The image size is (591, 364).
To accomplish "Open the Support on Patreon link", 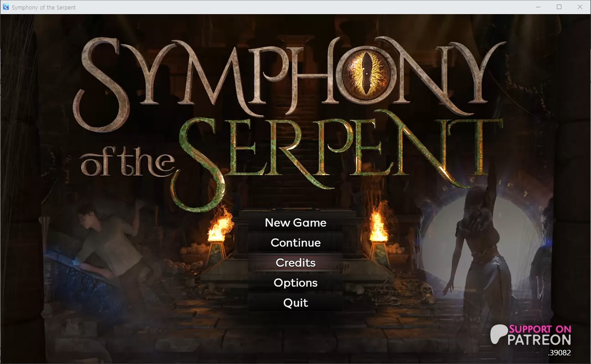I will pyautogui.click(x=530, y=335).
